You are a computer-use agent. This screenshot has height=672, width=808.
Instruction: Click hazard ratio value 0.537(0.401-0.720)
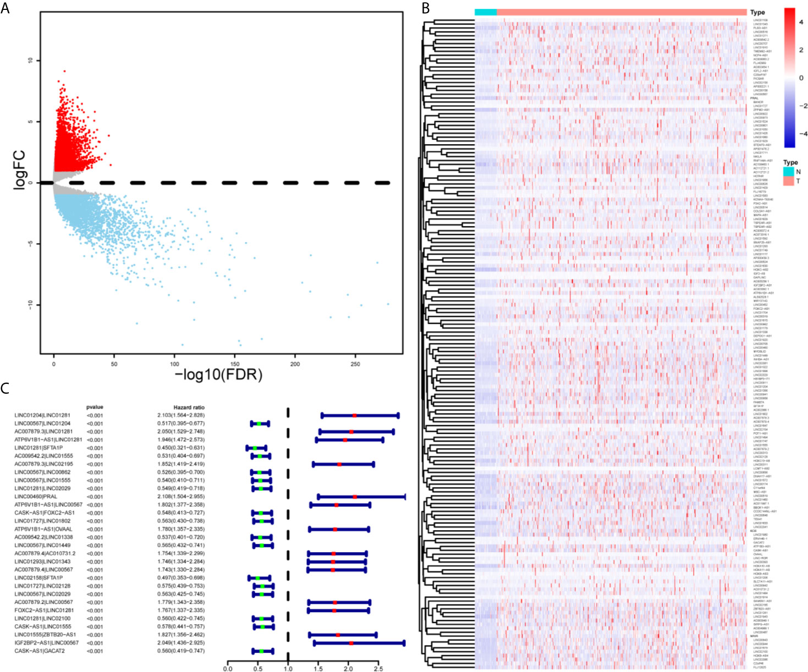pos(181,537)
